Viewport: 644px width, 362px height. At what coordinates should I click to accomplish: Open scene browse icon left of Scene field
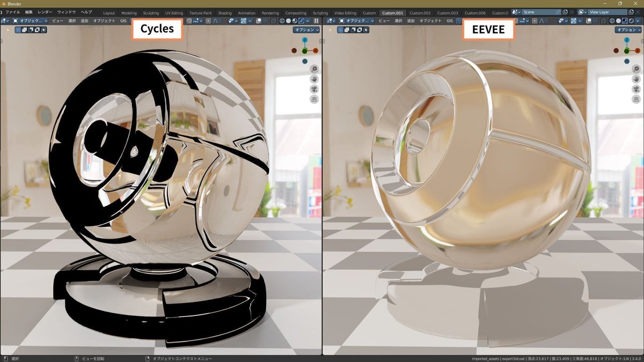[516, 12]
